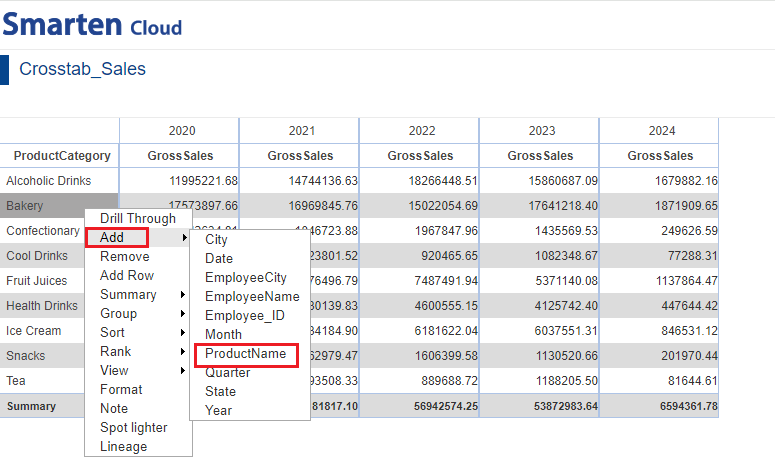
Task: Select Remove in the context menu
Action: coord(125,257)
